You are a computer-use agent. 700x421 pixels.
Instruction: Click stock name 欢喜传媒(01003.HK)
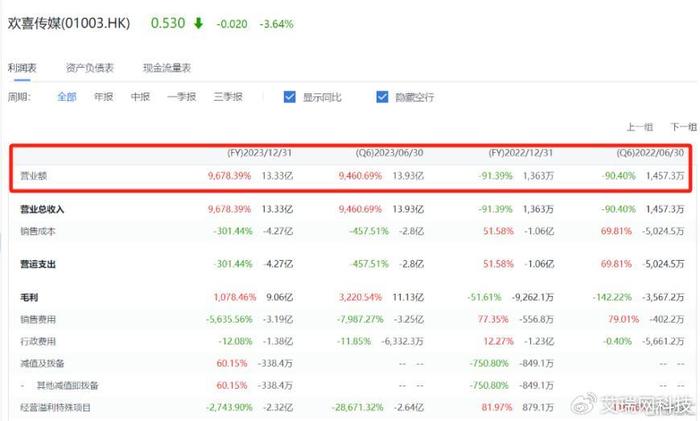coord(69,23)
